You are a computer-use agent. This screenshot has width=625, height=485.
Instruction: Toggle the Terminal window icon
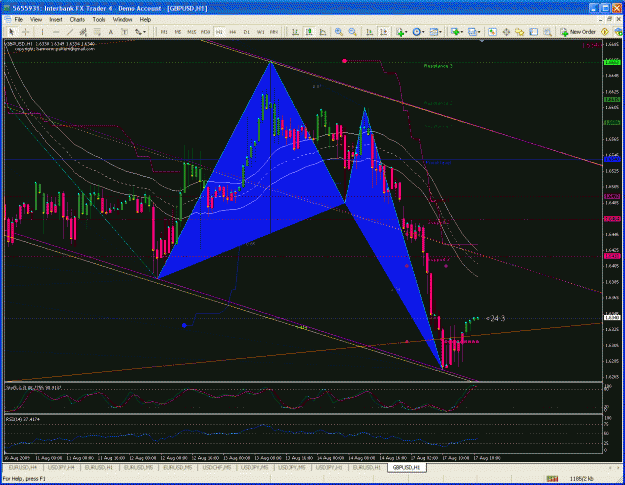[534, 32]
